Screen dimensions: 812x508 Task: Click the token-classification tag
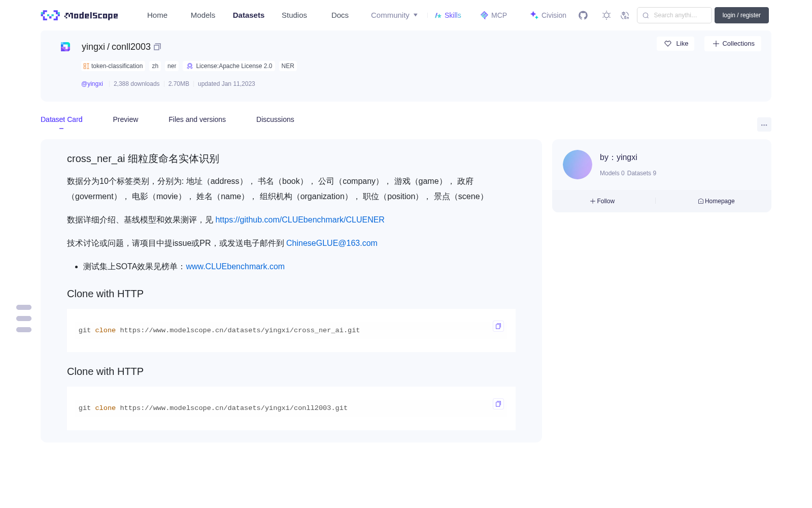[113, 66]
